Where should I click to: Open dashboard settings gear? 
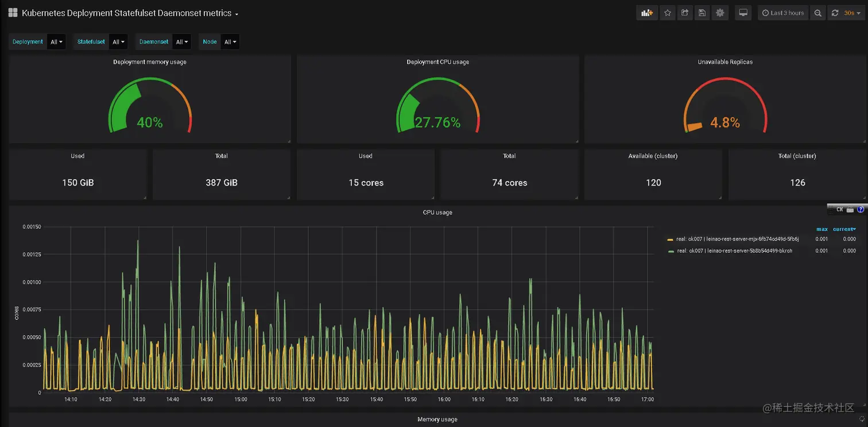[720, 13]
